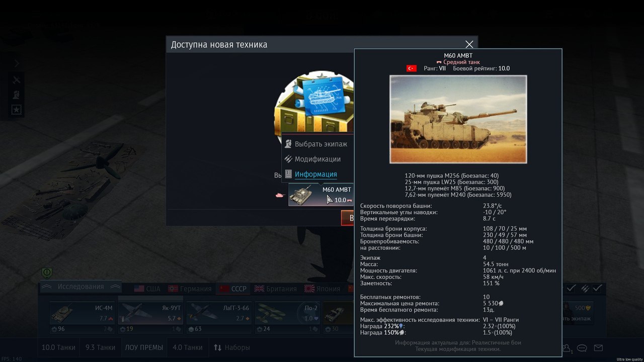Open the crossed tools icon in left sidebar
The height and width of the screenshot is (362, 644).
(17, 80)
